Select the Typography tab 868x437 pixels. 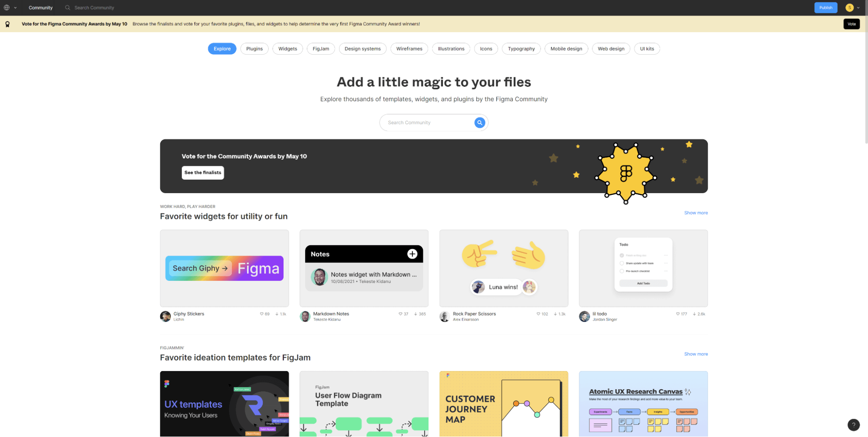tap(521, 49)
